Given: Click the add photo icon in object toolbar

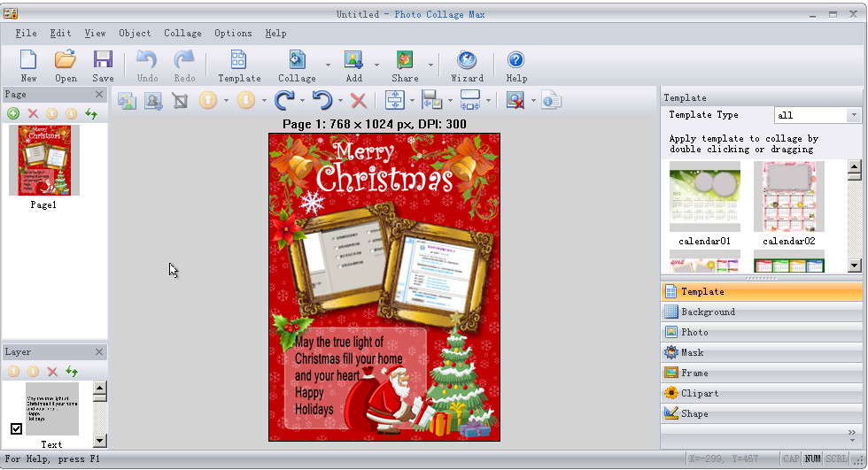Looking at the screenshot, I should coord(153,101).
